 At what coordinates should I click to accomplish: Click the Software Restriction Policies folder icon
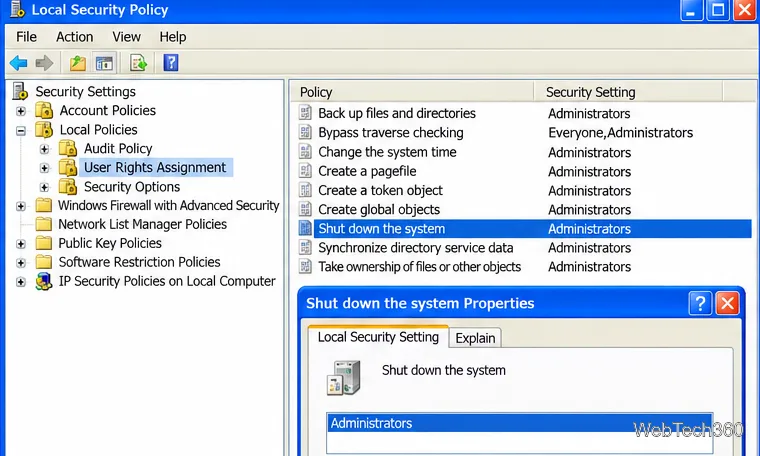pyautogui.click(x=44, y=262)
